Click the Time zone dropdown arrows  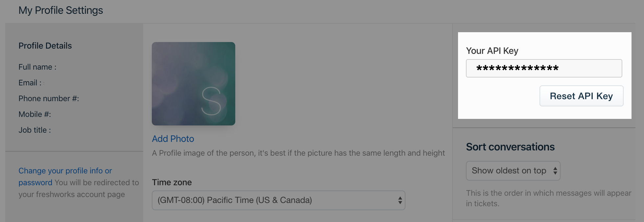point(400,200)
